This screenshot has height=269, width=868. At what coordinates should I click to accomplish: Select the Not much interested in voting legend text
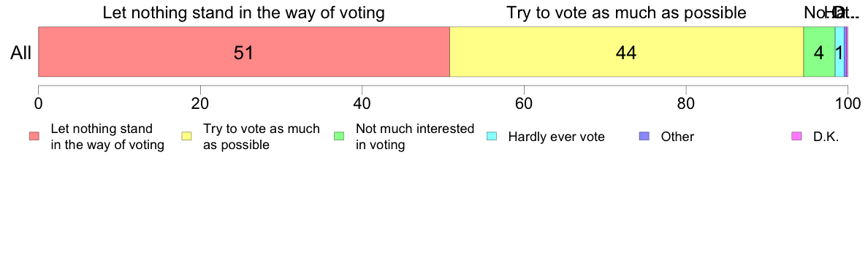pos(414,137)
